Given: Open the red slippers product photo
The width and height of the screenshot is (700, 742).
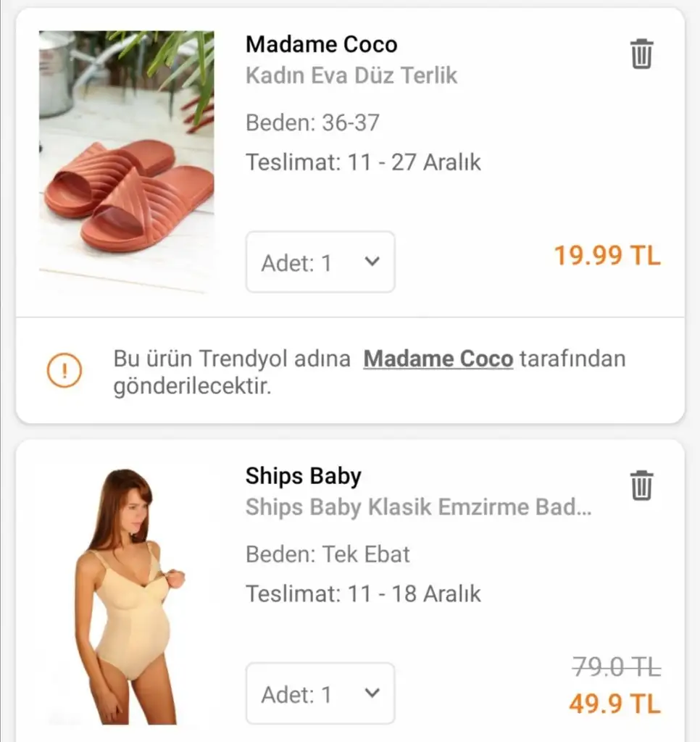Looking at the screenshot, I should click(126, 161).
